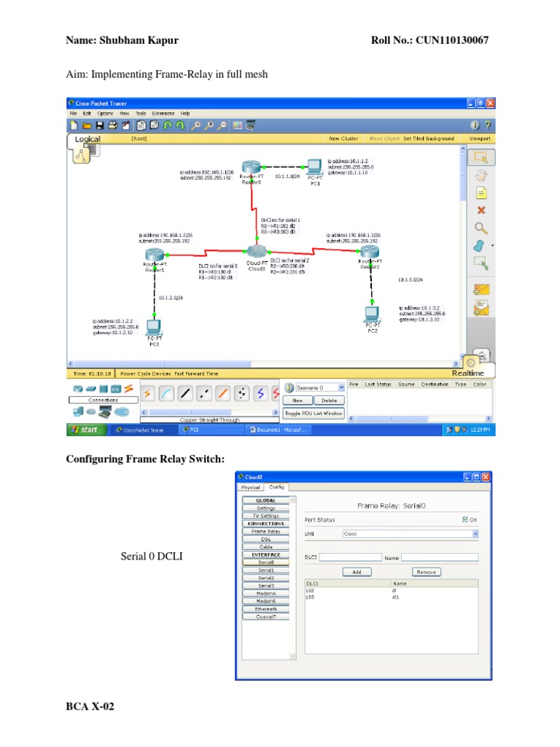Open the Edit menu
Screen dimensions: 560x747
(x=87, y=113)
